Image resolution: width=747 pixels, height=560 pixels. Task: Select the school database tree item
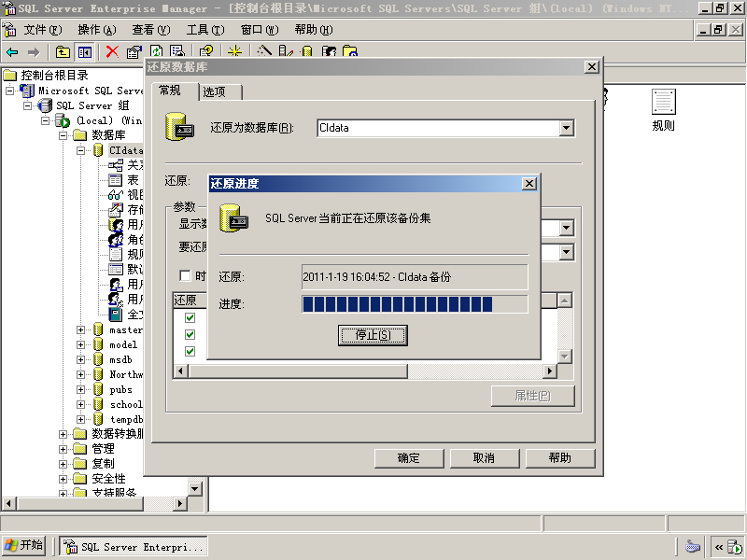point(126,404)
